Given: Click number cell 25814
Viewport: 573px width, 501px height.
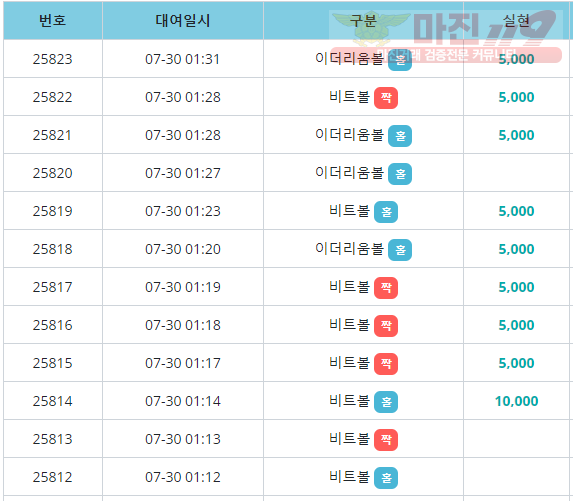Looking at the screenshot, I should pos(53,401).
